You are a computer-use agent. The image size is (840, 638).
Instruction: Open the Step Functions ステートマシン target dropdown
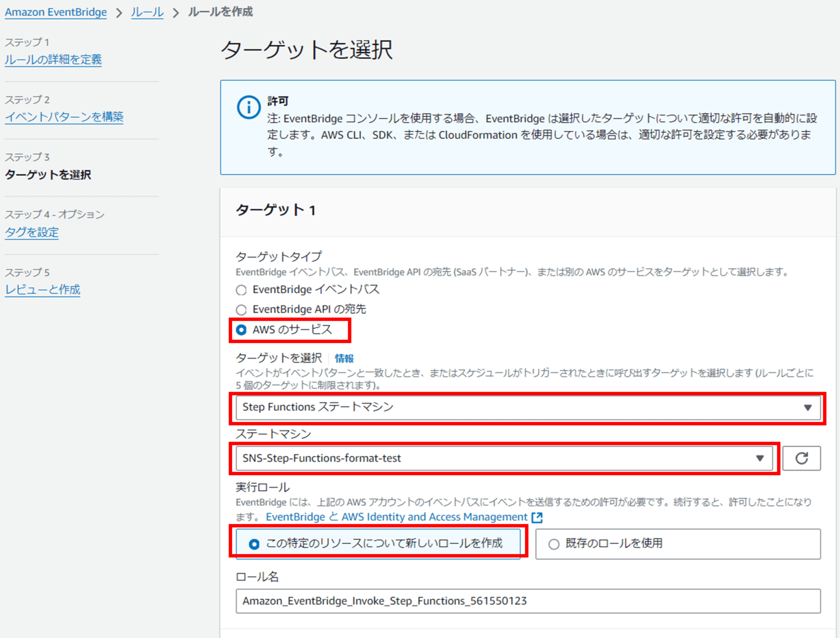tap(528, 408)
